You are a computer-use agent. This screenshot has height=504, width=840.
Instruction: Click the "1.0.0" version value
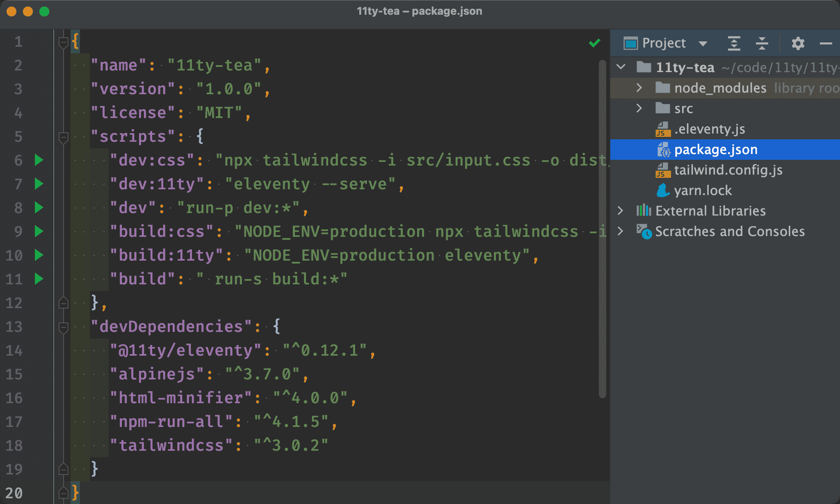tap(228, 89)
